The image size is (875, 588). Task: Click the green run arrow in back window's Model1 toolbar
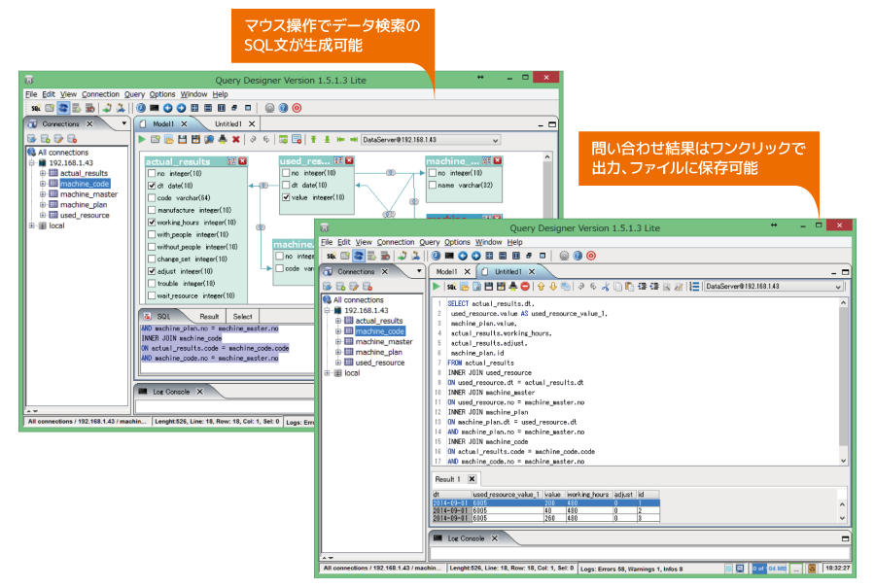click(x=142, y=139)
